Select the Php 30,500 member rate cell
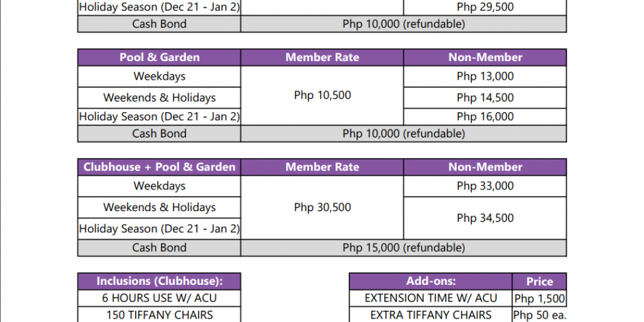Screen dimensions: 644x322 [x=322, y=207]
